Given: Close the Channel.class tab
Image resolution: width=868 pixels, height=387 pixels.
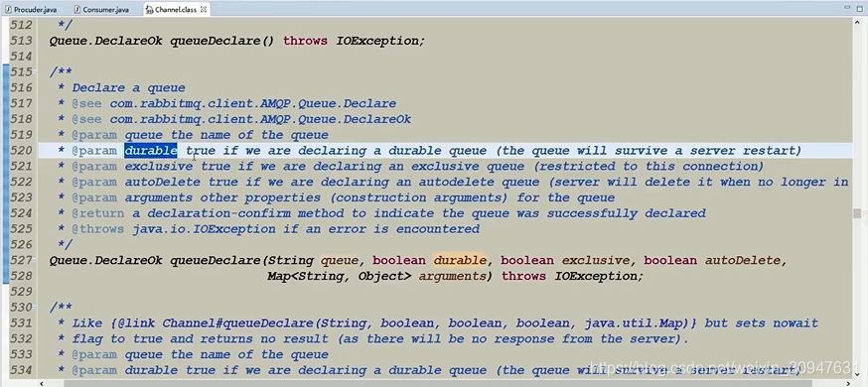Looking at the screenshot, I should tap(204, 9).
